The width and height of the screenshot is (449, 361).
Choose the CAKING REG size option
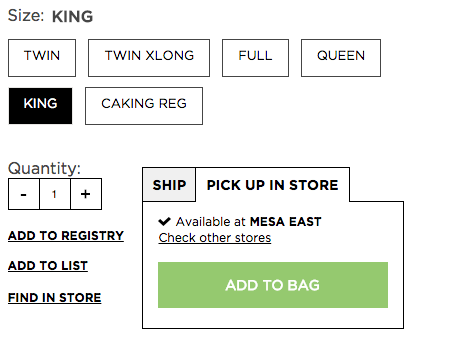[144, 106]
